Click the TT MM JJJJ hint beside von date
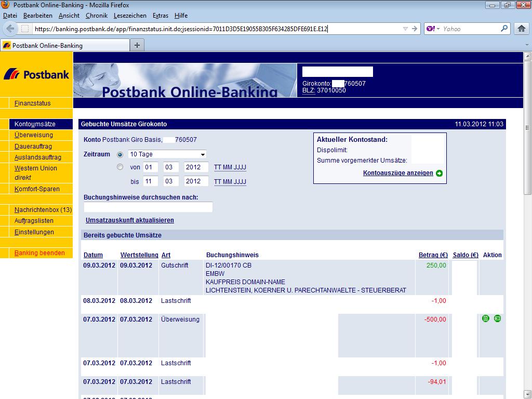This screenshot has height=399, width=532. pyautogui.click(x=230, y=167)
